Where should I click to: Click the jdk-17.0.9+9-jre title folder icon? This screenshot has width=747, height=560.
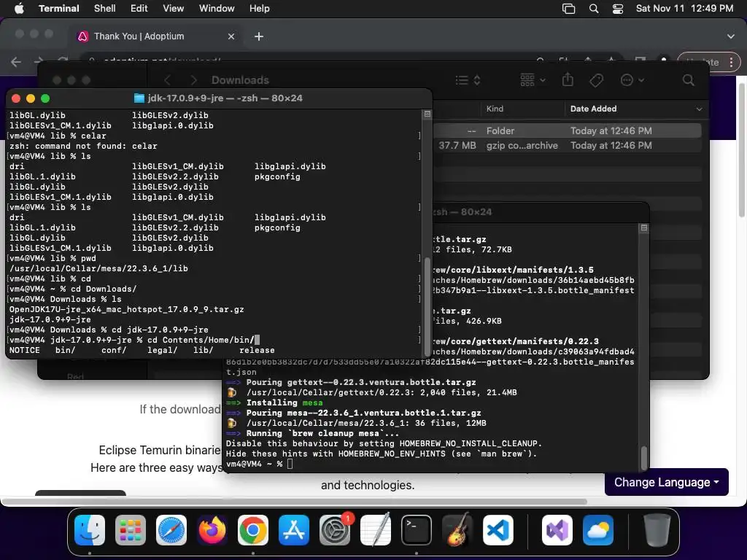click(139, 98)
